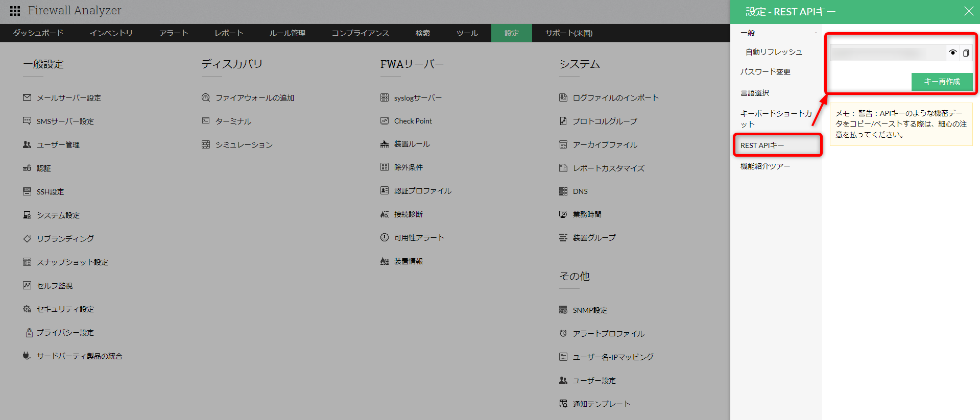Click the 認証 authentication icon

point(27,168)
